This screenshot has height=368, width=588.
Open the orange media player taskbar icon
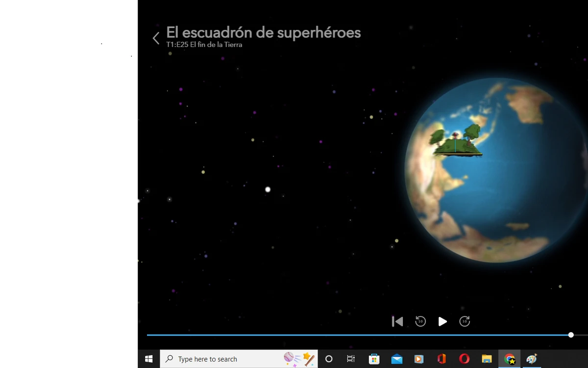pos(419,359)
